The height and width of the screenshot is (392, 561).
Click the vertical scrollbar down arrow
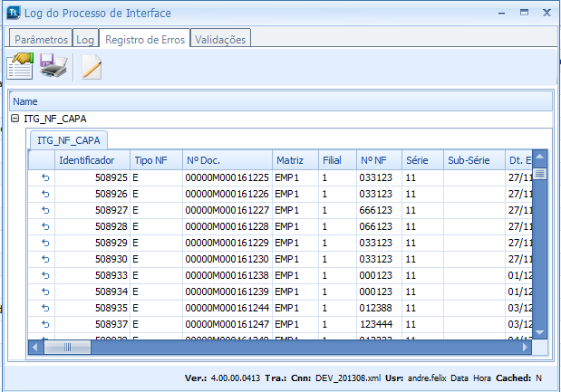[539, 332]
